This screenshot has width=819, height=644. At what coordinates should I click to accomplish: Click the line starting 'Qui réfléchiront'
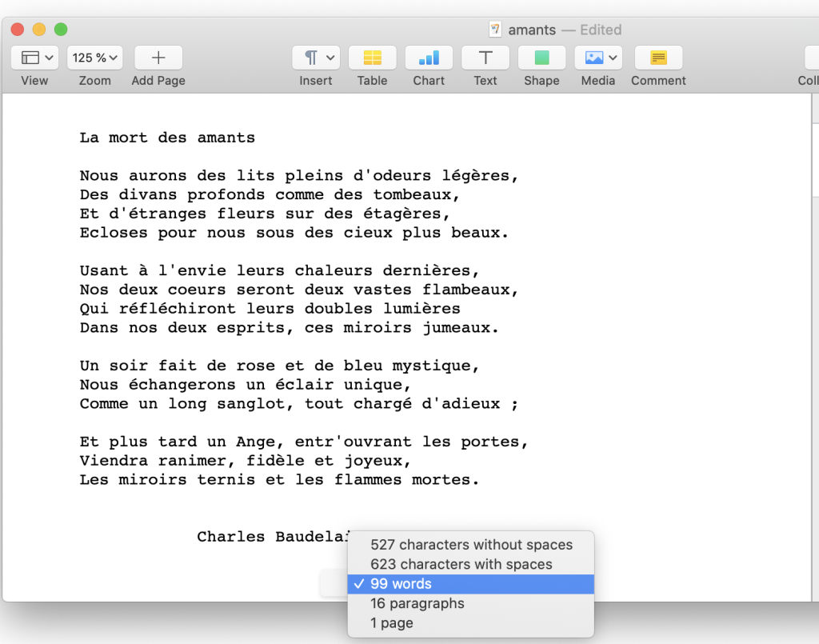[x=270, y=309]
